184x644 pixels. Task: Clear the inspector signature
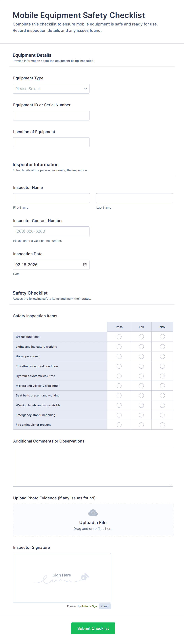(x=105, y=606)
